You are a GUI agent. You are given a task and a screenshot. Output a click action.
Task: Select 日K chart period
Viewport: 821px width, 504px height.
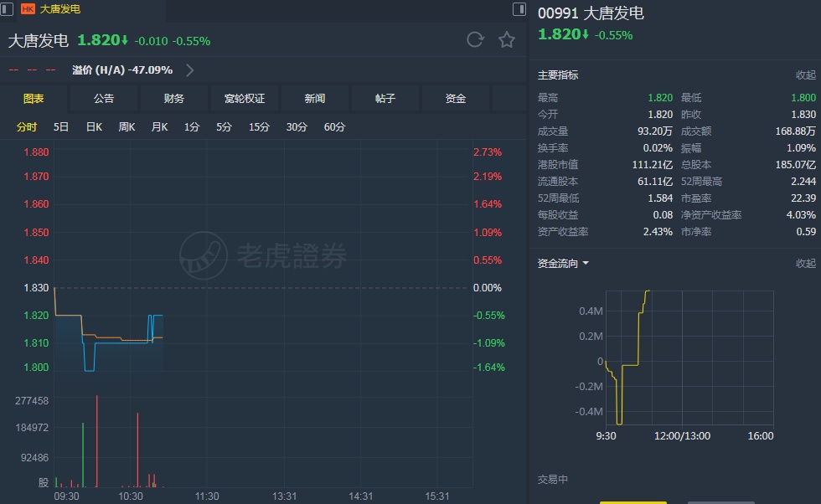tap(94, 126)
